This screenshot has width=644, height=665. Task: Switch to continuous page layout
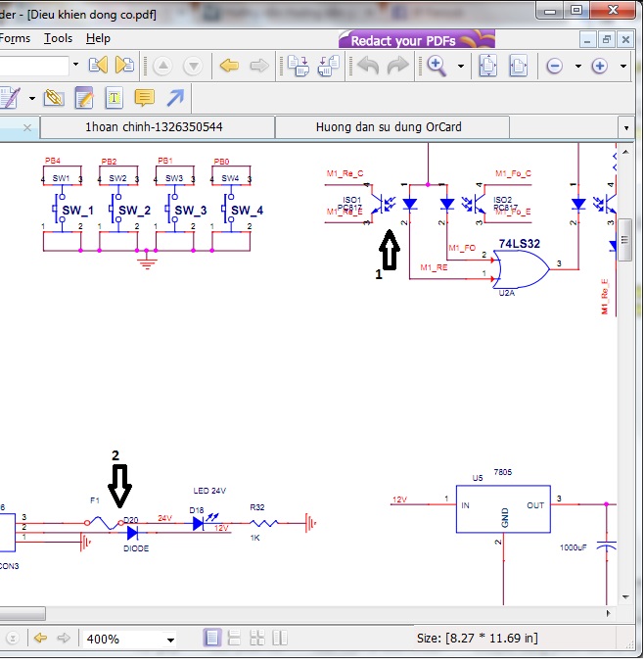click(235, 639)
